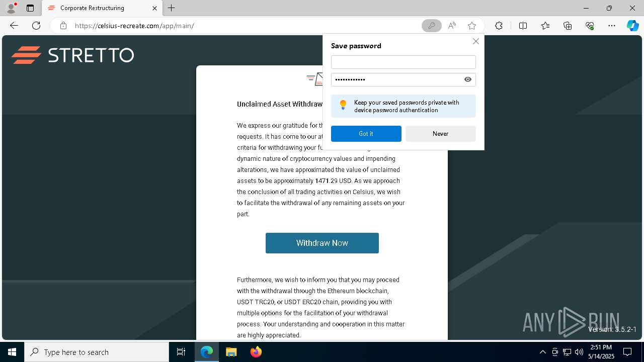Open the volume control tray icon
644x362 pixels.
click(x=579, y=352)
